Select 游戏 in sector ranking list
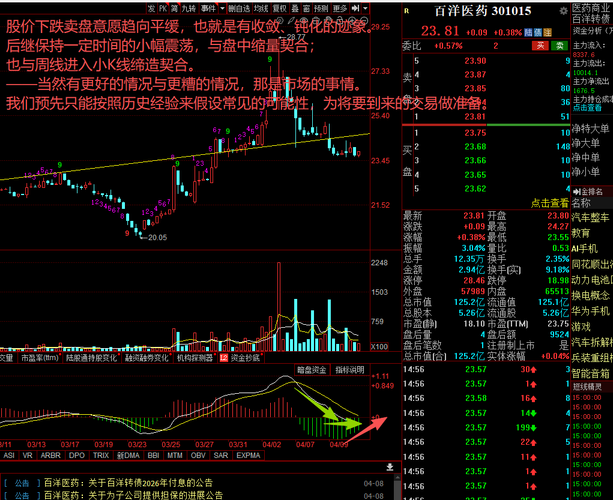Image resolution: width=613 pixels, height=500 pixels. pyautogui.click(x=581, y=327)
